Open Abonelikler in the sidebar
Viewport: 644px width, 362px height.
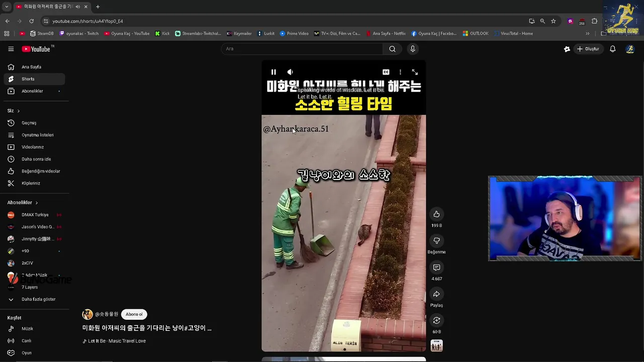click(x=34, y=91)
